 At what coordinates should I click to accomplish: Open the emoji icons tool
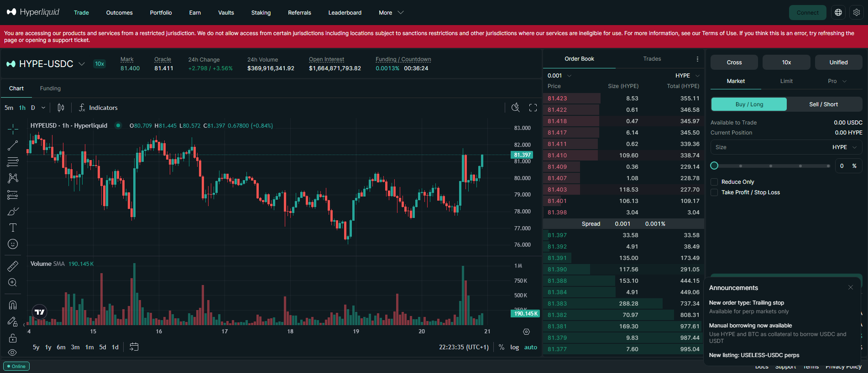[x=13, y=244]
